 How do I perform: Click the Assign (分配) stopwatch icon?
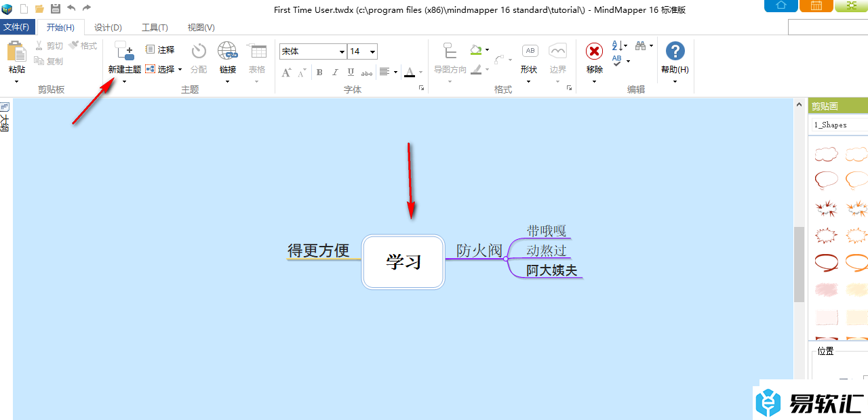[x=199, y=51]
